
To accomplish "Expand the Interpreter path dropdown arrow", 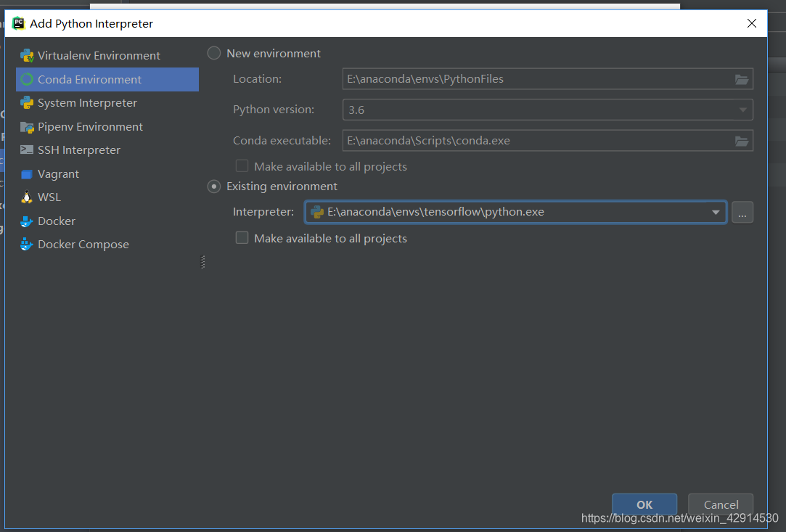I will click(716, 212).
